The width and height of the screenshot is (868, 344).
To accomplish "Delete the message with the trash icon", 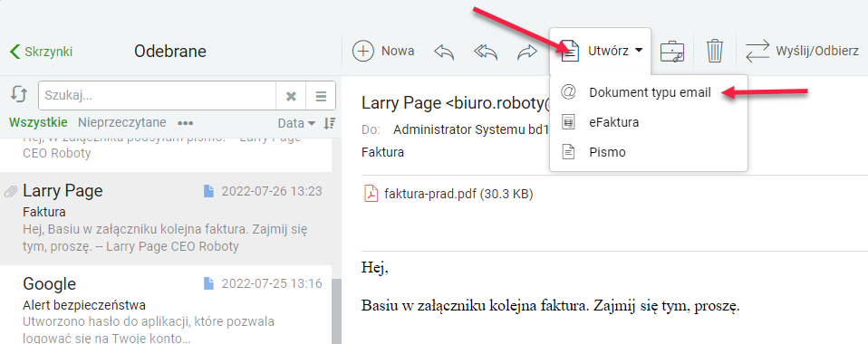I will [715, 51].
